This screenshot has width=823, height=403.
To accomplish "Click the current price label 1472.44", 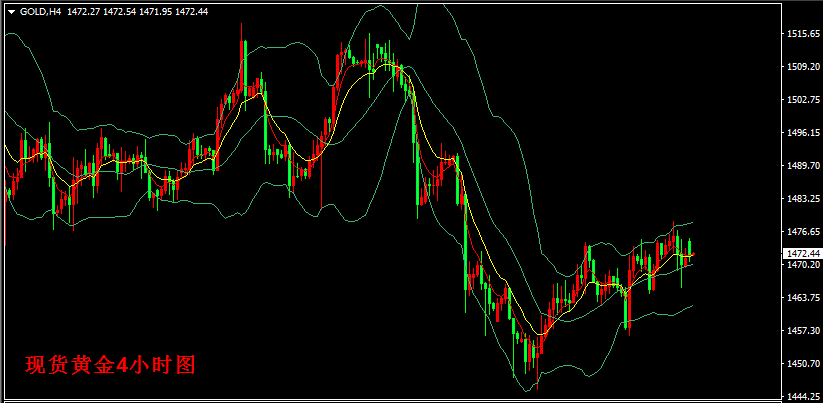I will point(803,253).
